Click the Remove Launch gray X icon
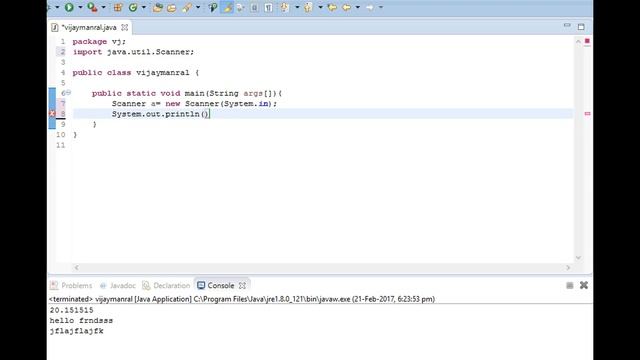This screenshot has width=640, height=360. tap(584, 285)
